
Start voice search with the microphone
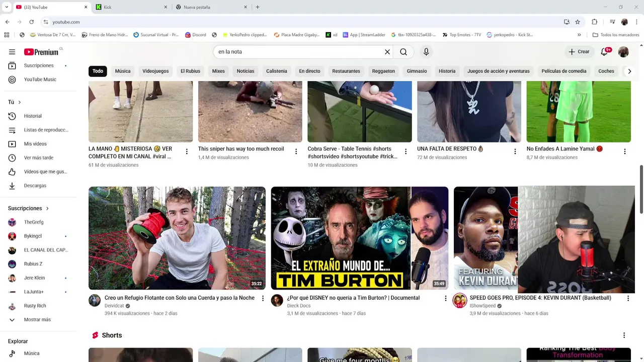pos(426,52)
